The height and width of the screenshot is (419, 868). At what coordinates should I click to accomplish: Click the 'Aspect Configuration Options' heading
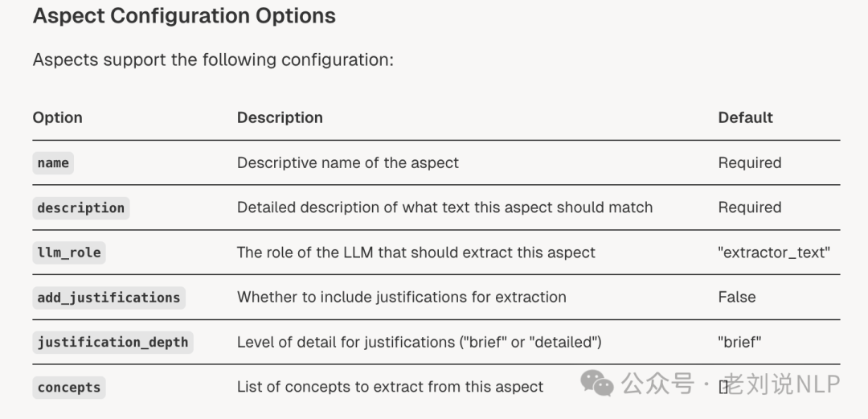184,15
